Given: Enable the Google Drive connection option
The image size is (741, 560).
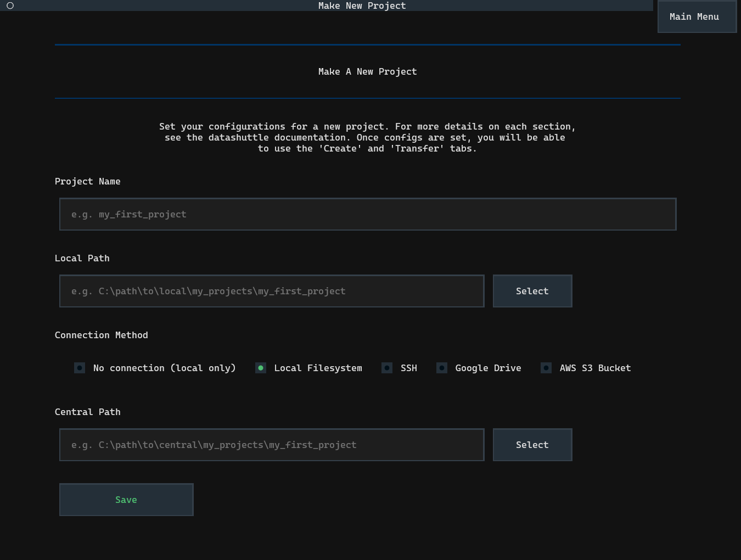Looking at the screenshot, I should coord(442,368).
